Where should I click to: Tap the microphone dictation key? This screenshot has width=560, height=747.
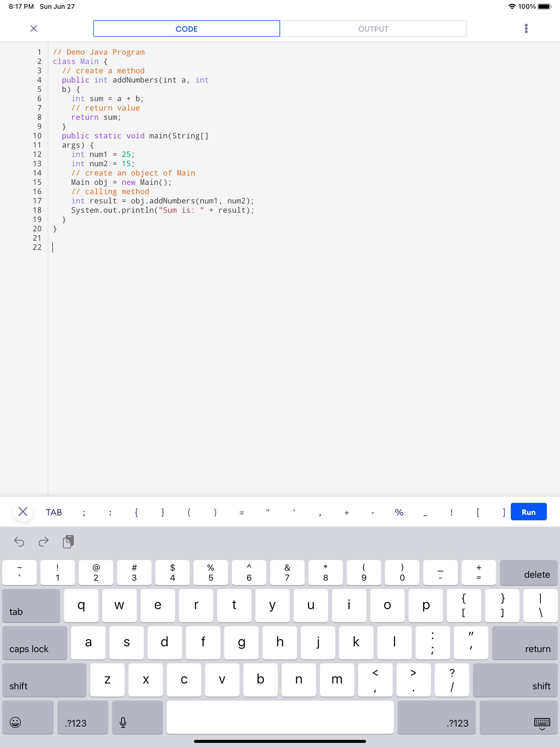point(123,722)
